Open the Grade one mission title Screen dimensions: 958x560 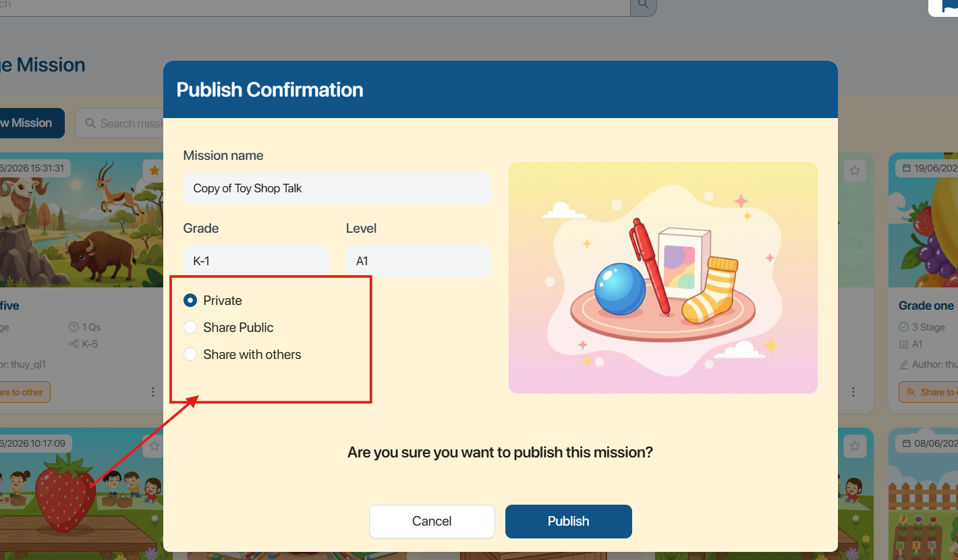(x=926, y=306)
